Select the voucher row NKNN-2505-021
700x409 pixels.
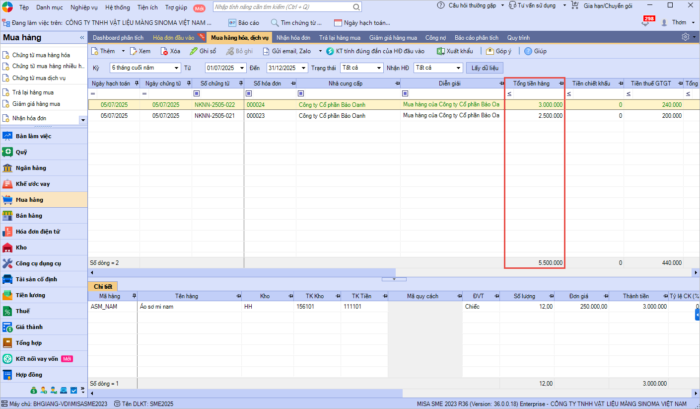point(216,115)
